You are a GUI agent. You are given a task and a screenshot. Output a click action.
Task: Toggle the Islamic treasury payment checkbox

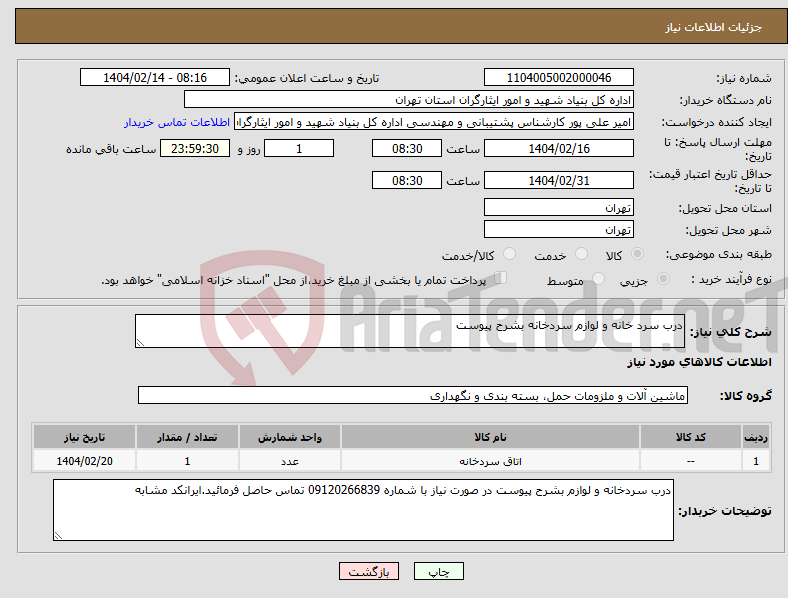click(x=501, y=278)
